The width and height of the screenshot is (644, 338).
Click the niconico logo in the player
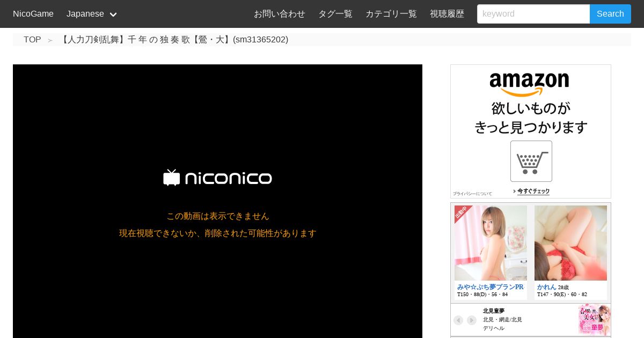pos(217,178)
